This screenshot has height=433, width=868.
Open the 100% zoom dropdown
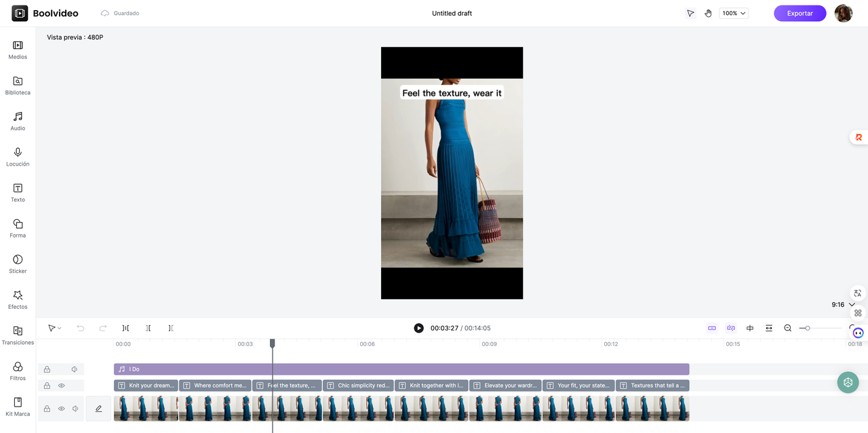click(x=734, y=13)
